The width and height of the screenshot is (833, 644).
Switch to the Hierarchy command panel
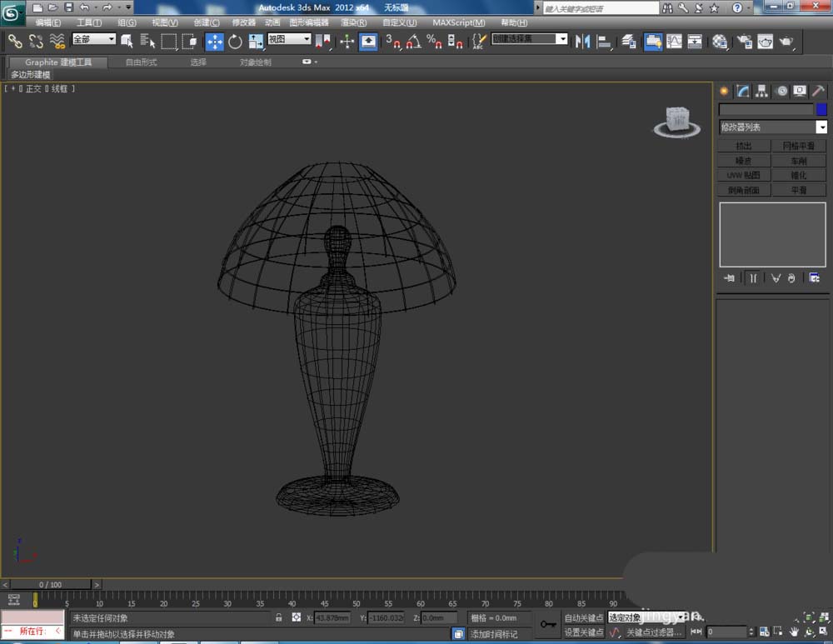click(x=761, y=91)
